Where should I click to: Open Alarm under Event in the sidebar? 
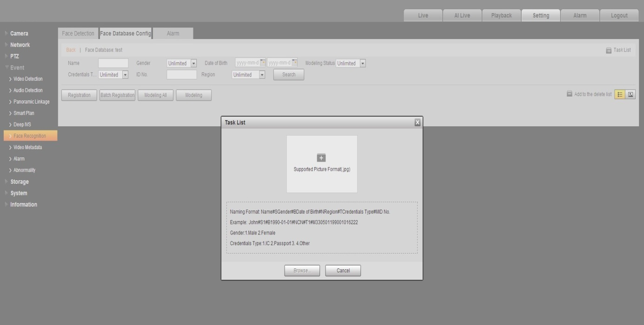[x=19, y=159]
